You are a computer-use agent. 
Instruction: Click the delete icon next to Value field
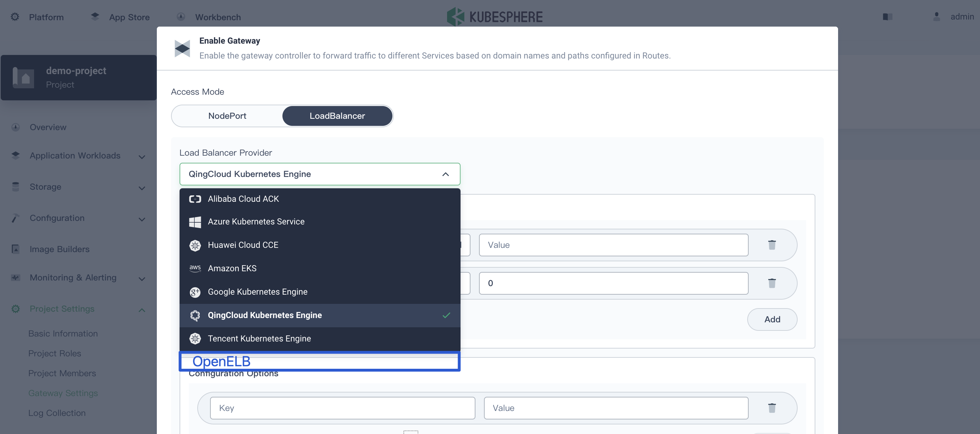pos(772,245)
